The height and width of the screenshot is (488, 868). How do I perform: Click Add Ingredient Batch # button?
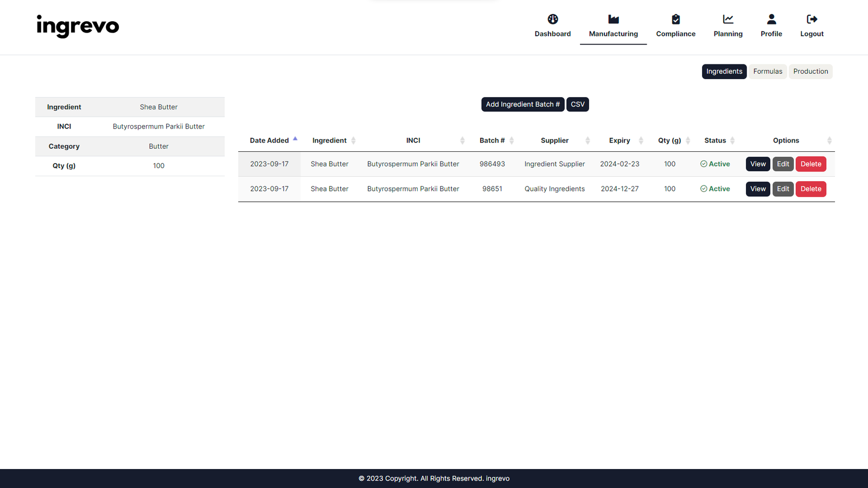523,104
